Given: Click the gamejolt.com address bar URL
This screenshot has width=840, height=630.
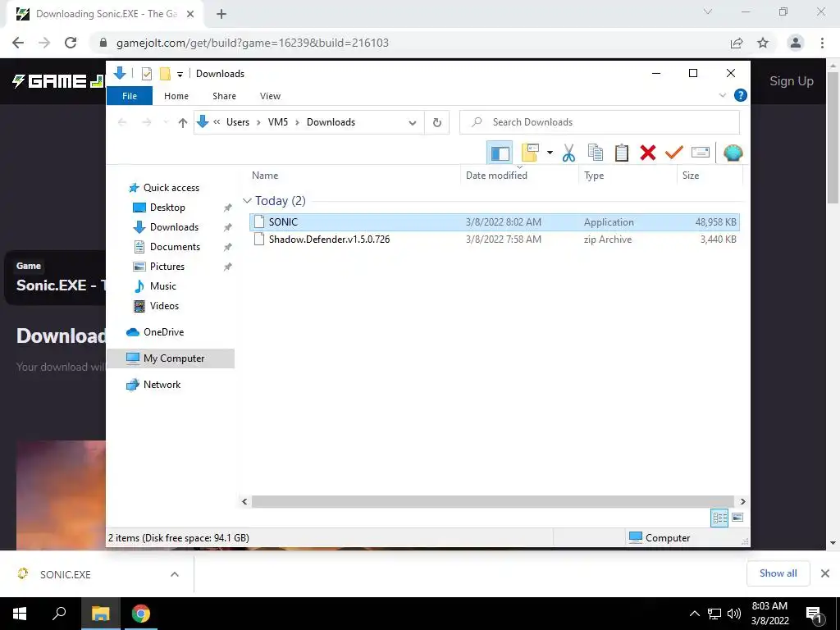Looking at the screenshot, I should [253, 43].
